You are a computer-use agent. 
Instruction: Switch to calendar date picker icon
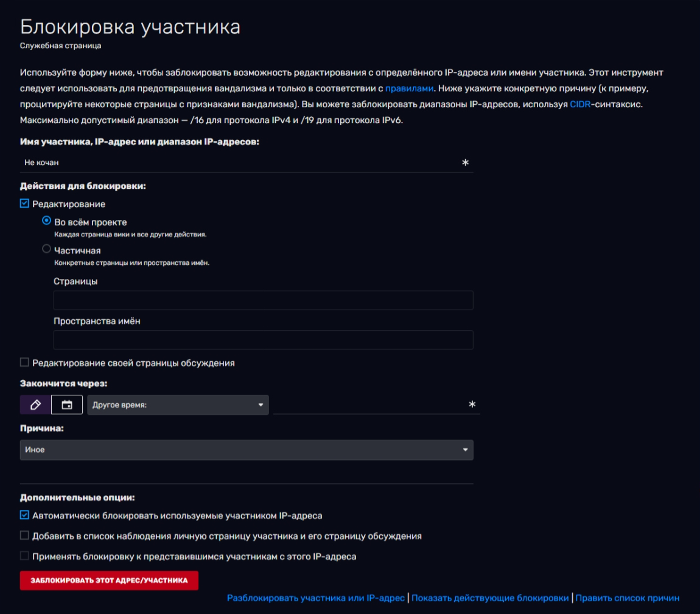67,405
